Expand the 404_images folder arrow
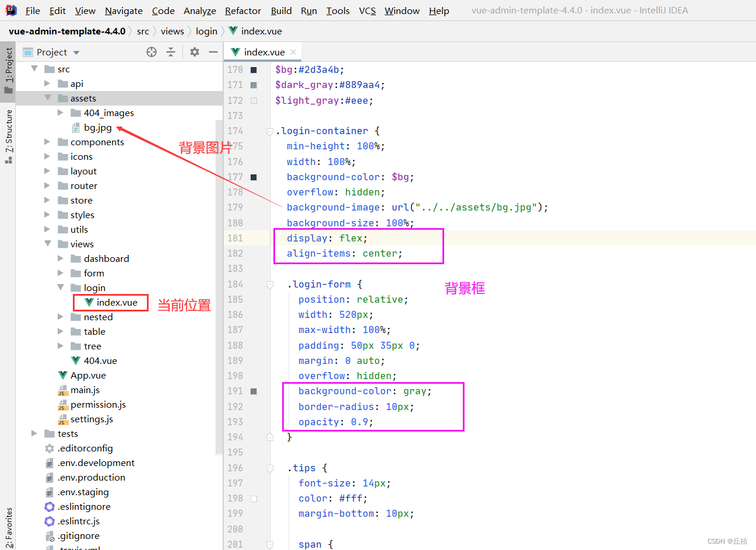 click(61, 113)
